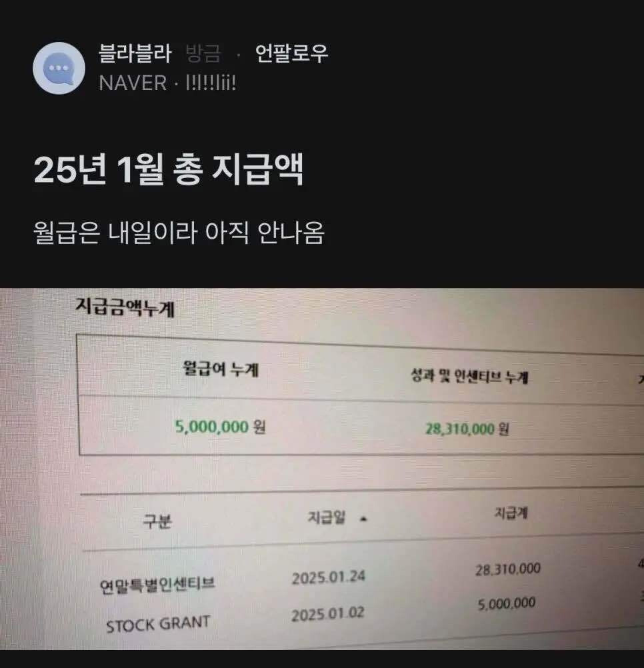Click the 성과 및 인센티브 누계 heading

(469, 376)
